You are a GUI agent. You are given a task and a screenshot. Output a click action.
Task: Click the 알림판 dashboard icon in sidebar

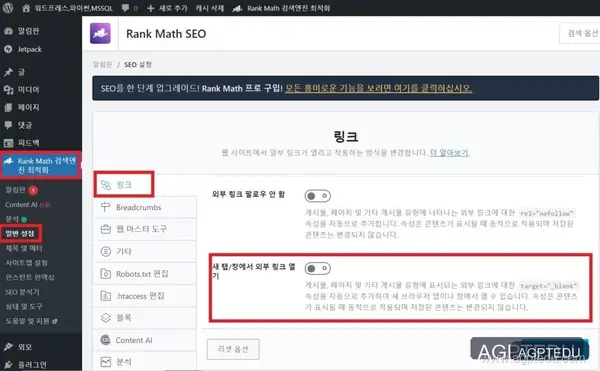click(x=8, y=31)
